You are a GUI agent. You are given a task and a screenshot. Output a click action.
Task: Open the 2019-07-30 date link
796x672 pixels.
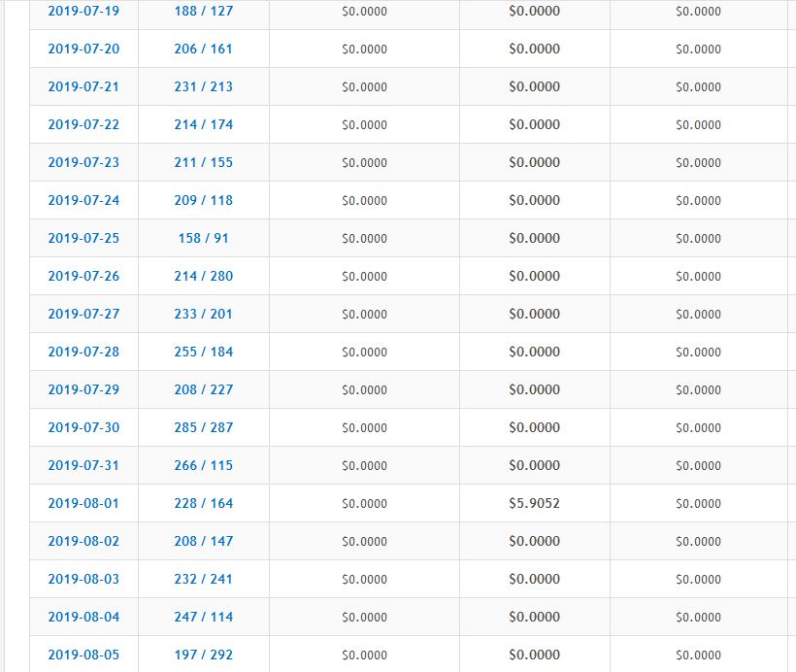point(83,427)
